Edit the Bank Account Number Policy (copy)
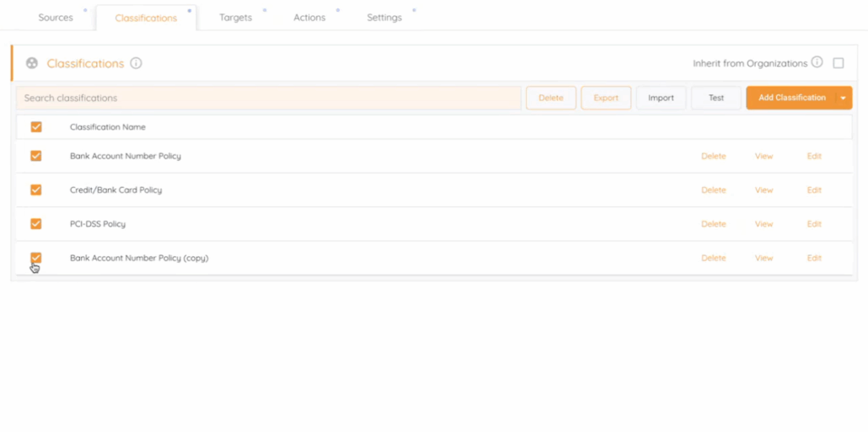 (814, 258)
